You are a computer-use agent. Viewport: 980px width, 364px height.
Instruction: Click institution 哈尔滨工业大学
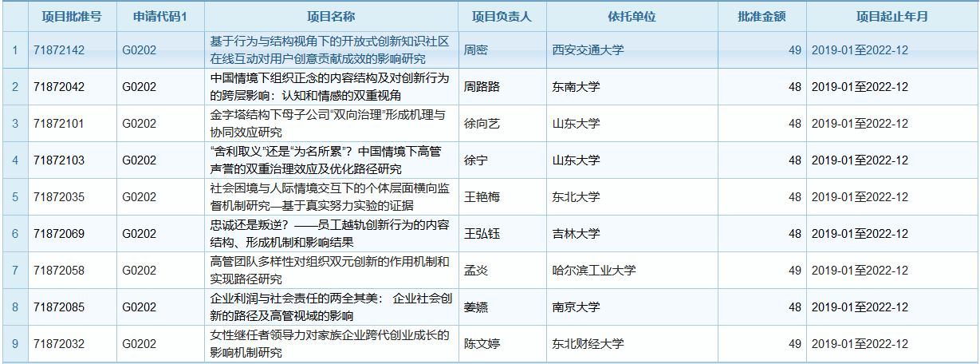coord(594,271)
